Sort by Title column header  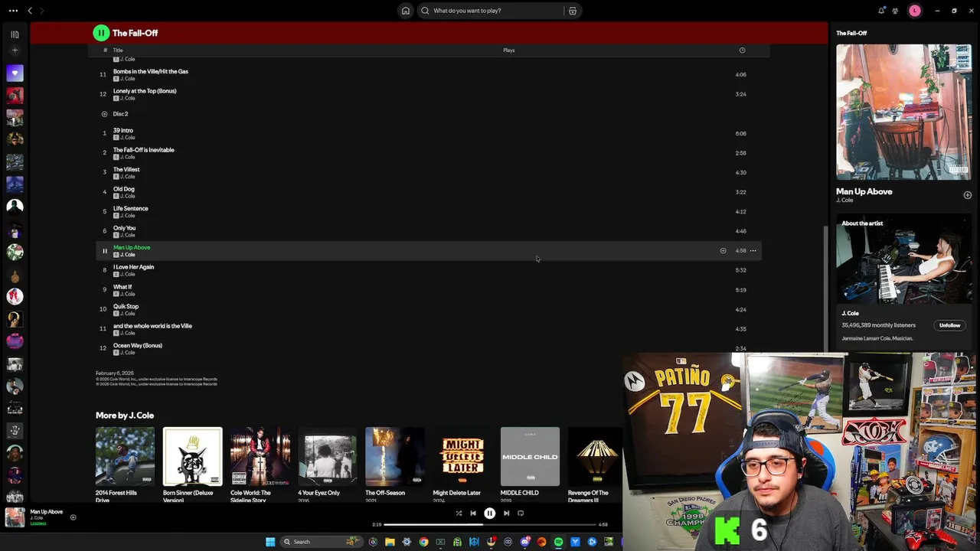click(x=118, y=51)
